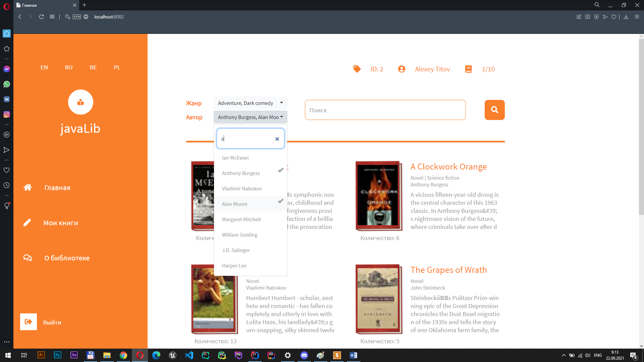Switch language to BE
Viewport: 644px width, 362px height.
pos(93,67)
